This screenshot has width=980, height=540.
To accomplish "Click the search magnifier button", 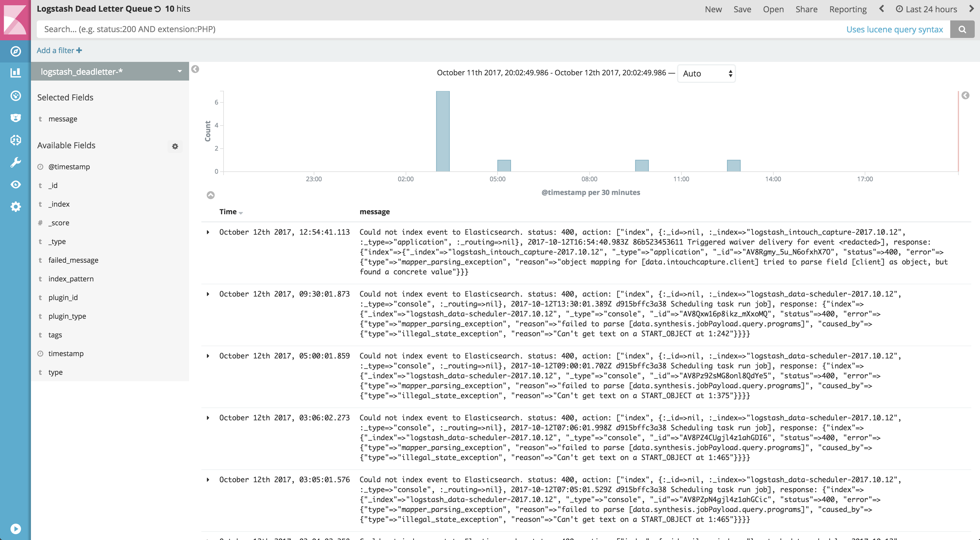I will pos(962,29).
